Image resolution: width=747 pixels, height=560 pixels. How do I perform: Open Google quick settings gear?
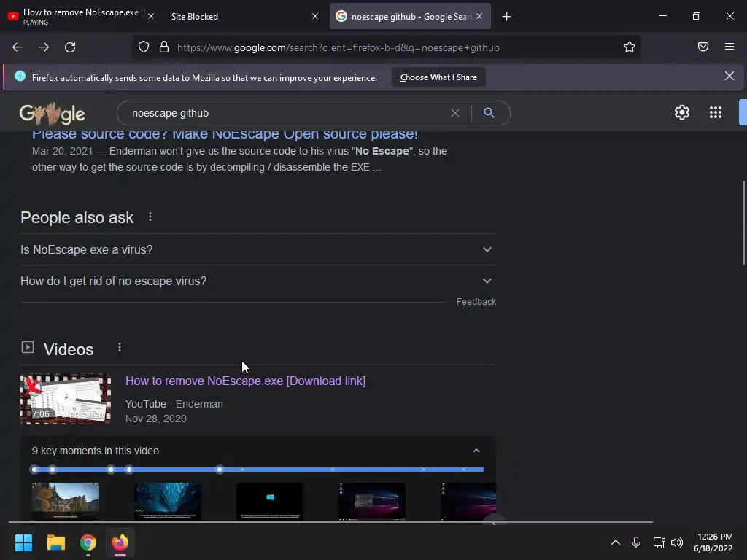pyautogui.click(x=682, y=112)
